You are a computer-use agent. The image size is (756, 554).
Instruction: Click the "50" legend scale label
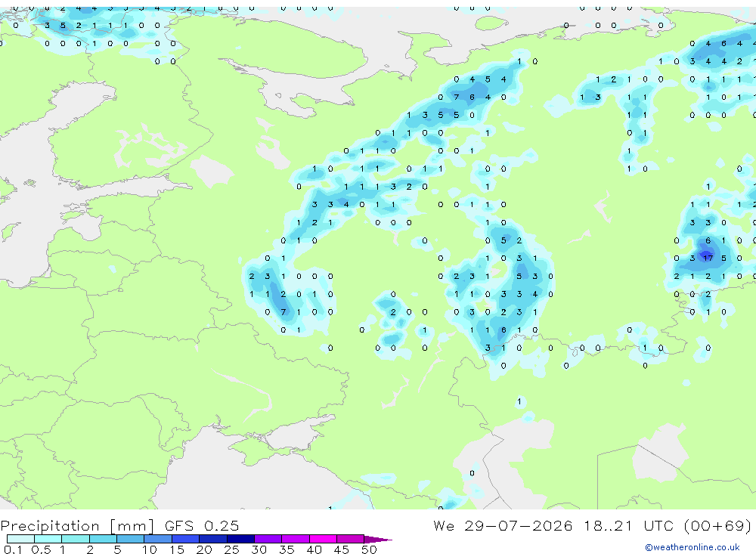click(369, 549)
